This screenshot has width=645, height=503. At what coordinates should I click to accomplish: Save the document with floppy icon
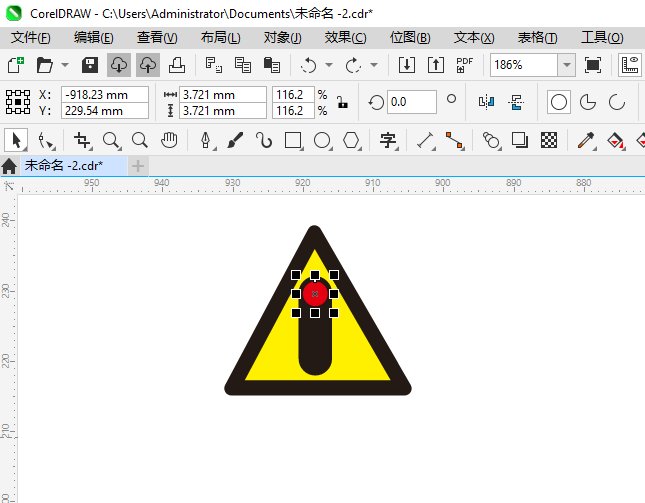pyautogui.click(x=90, y=65)
